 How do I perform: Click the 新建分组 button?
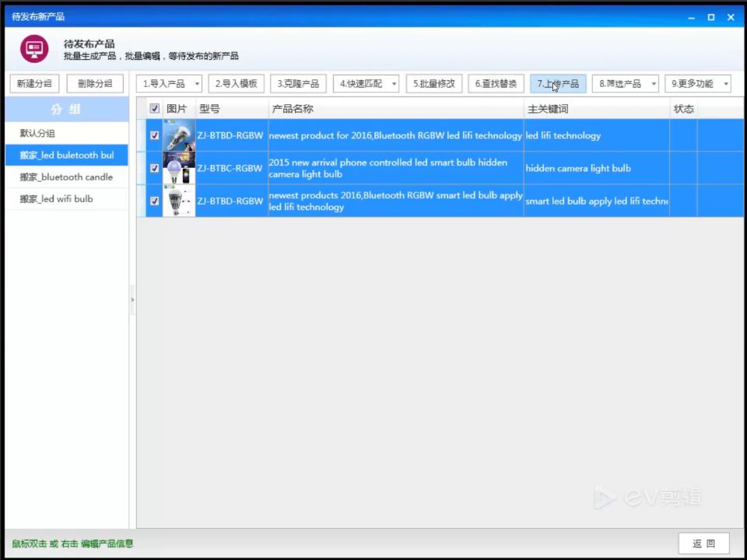[34, 84]
